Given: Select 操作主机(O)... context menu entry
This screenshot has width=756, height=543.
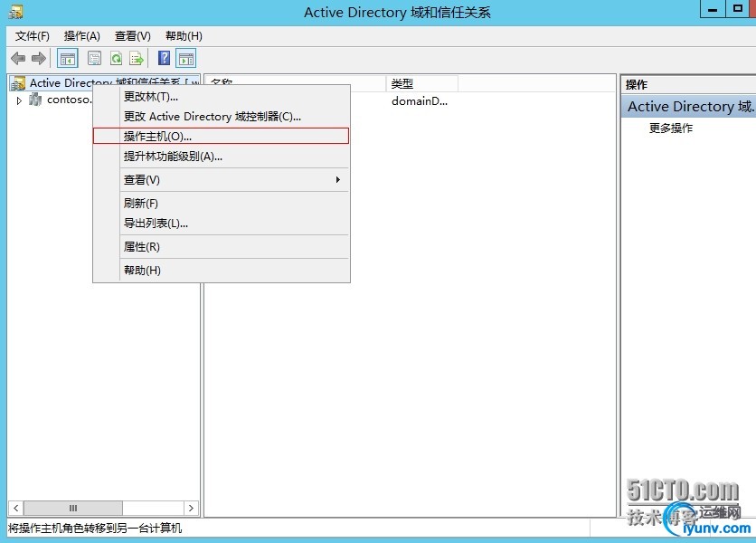Looking at the screenshot, I should pos(222,136).
